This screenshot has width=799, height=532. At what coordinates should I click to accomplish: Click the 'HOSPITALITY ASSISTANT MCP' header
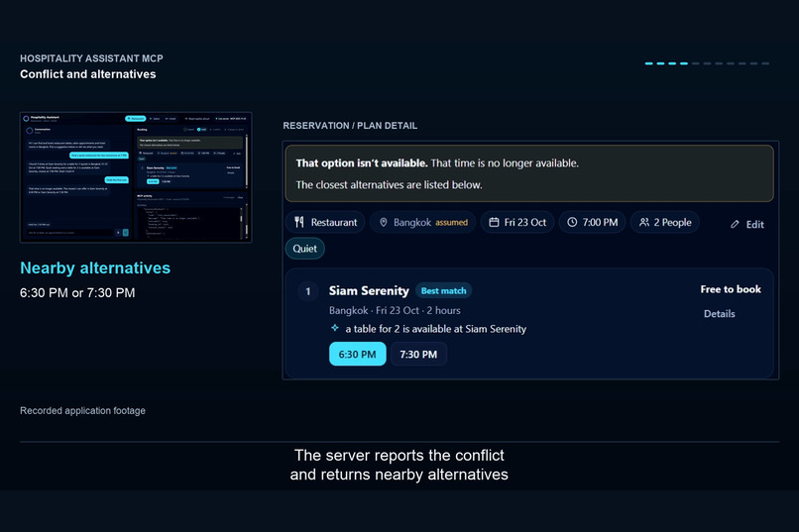coord(92,58)
